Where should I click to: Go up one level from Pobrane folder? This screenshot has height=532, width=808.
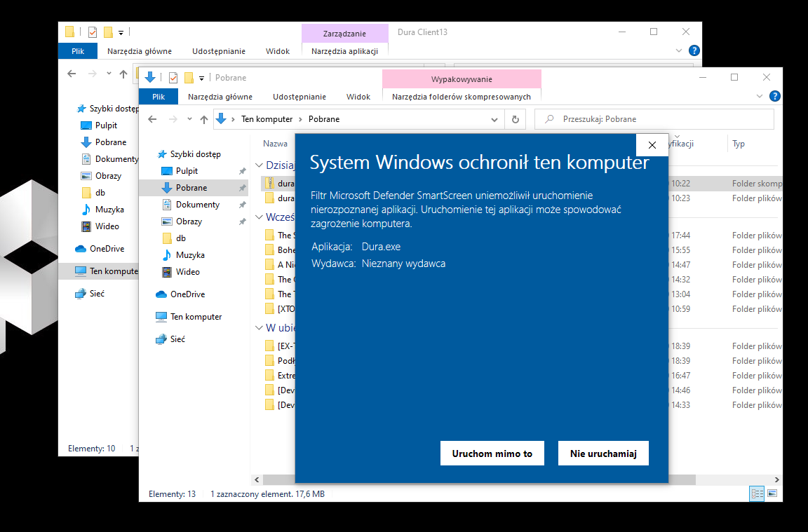pos(204,120)
